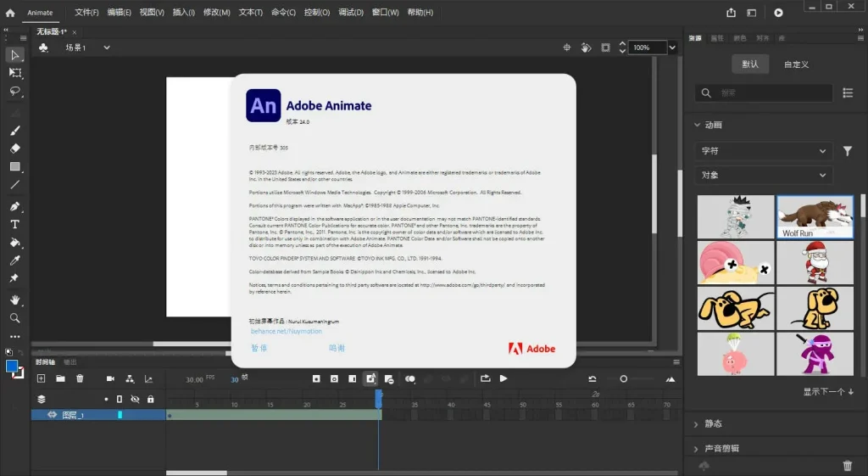Click the add camera icon
The width and height of the screenshot is (868, 476).
click(110, 378)
